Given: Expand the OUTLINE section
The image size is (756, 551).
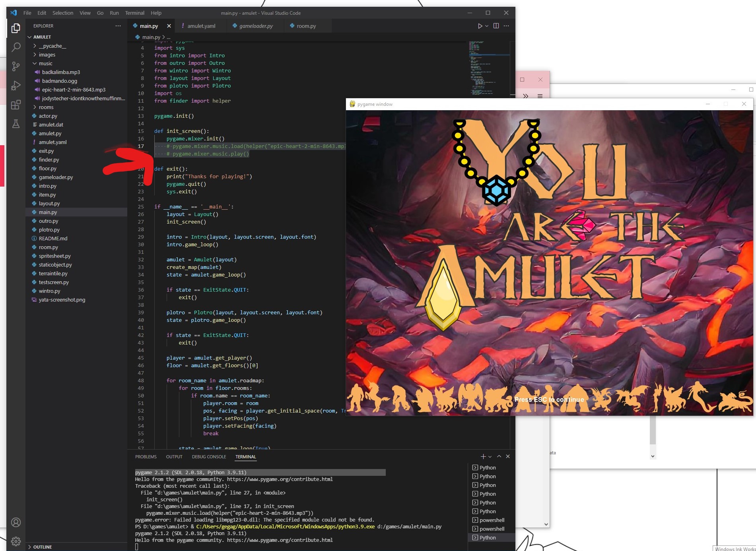Looking at the screenshot, I should (x=43, y=547).
